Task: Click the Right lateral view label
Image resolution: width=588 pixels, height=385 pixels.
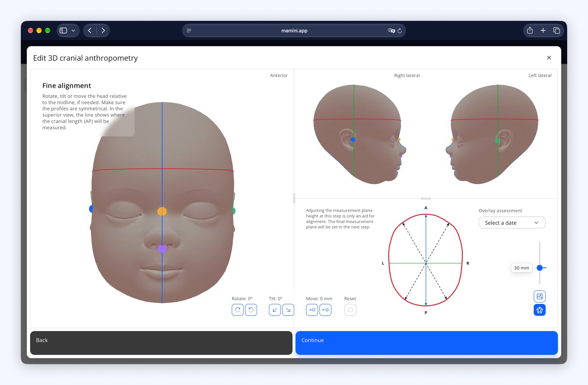Action: pyautogui.click(x=407, y=76)
